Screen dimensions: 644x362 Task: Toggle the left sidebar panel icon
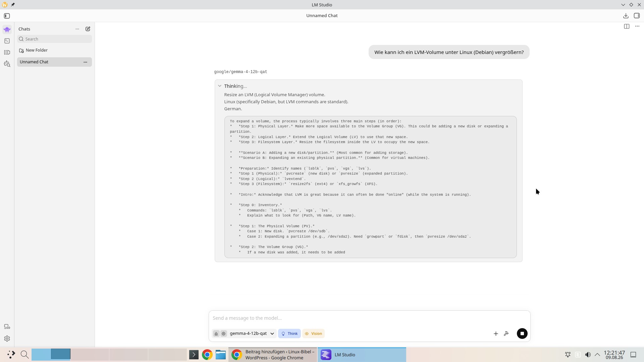(x=7, y=16)
